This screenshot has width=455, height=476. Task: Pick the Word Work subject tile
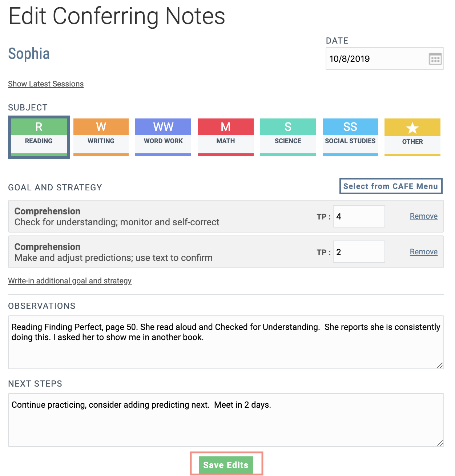(x=163, y=137)
